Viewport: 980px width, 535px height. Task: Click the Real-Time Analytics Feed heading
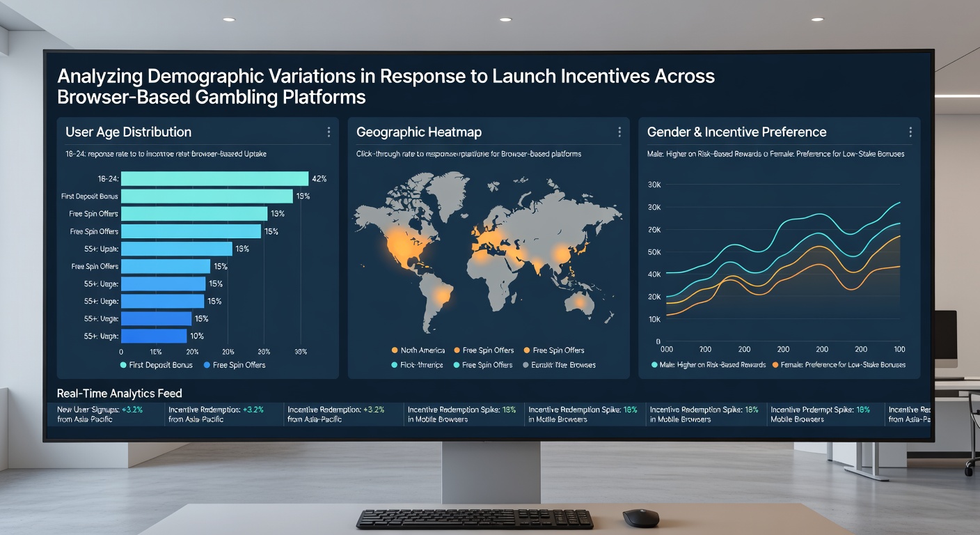(120, 394)
